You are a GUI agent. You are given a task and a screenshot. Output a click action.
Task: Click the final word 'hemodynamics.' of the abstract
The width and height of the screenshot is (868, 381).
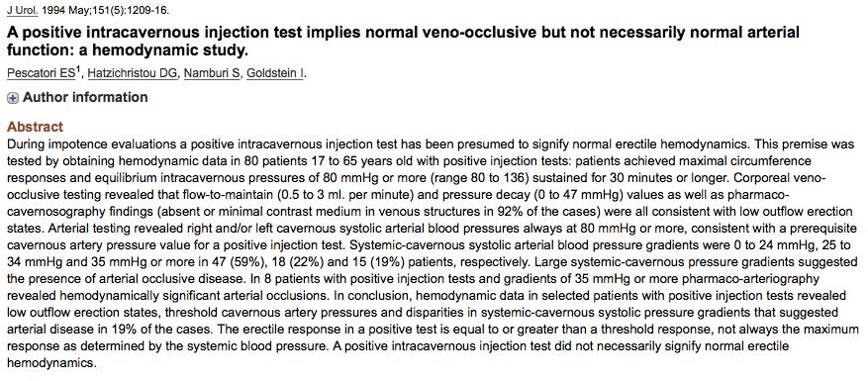pos(52,363)
